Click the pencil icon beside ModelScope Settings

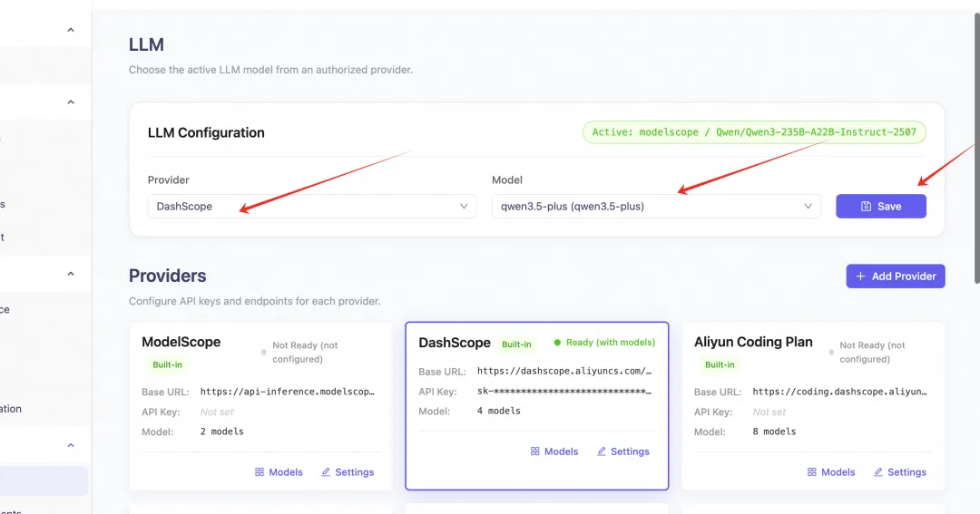(326, 472)
